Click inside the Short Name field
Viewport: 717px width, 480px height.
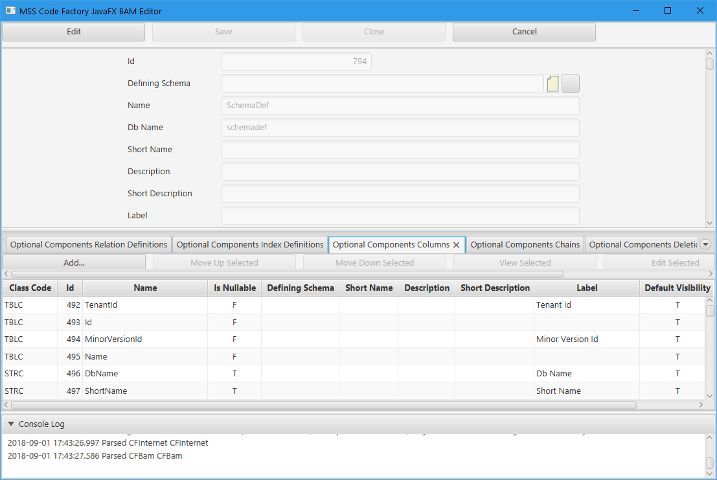tap(400, 150)
